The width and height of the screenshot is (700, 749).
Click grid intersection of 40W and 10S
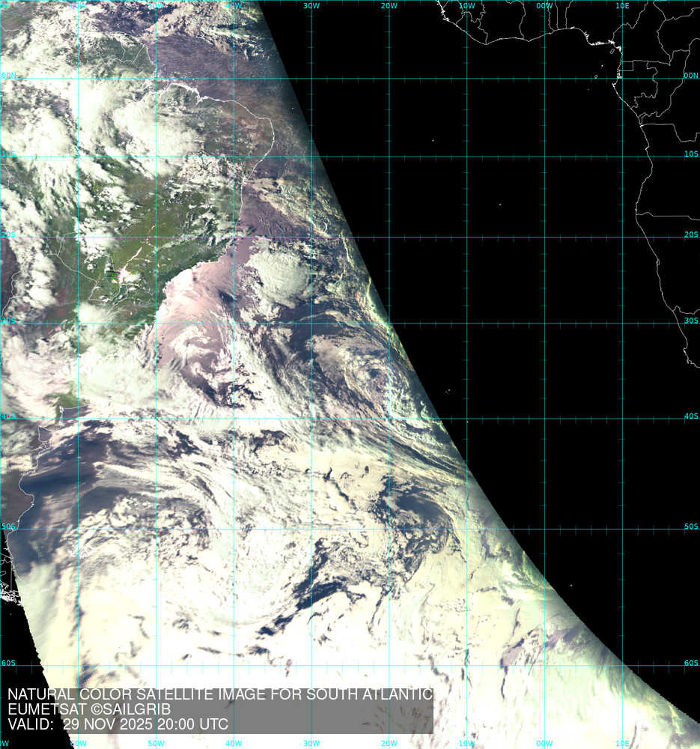pyautogui.click(x=234, y=157)
